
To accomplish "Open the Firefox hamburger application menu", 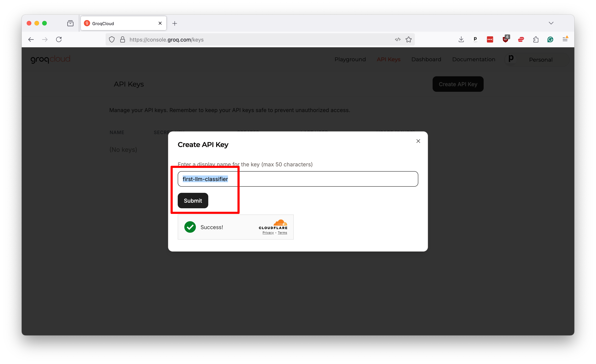I will 565,39.
